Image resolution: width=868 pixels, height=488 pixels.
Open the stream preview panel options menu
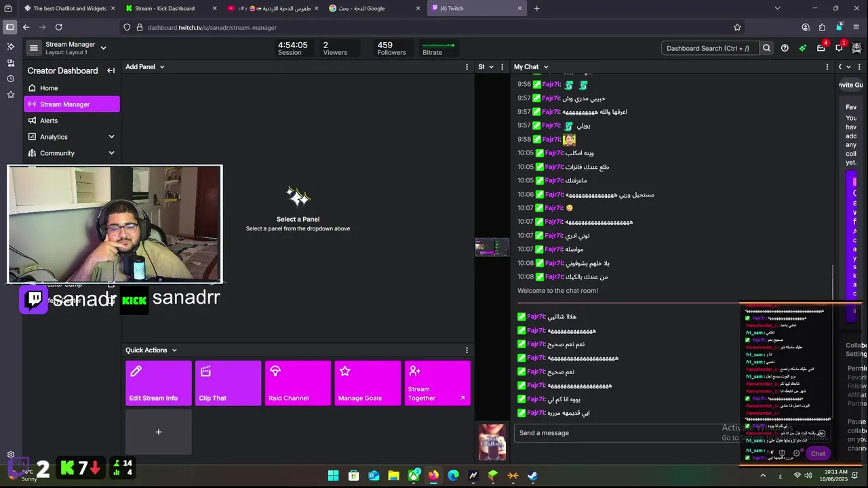tap(502, 66)
